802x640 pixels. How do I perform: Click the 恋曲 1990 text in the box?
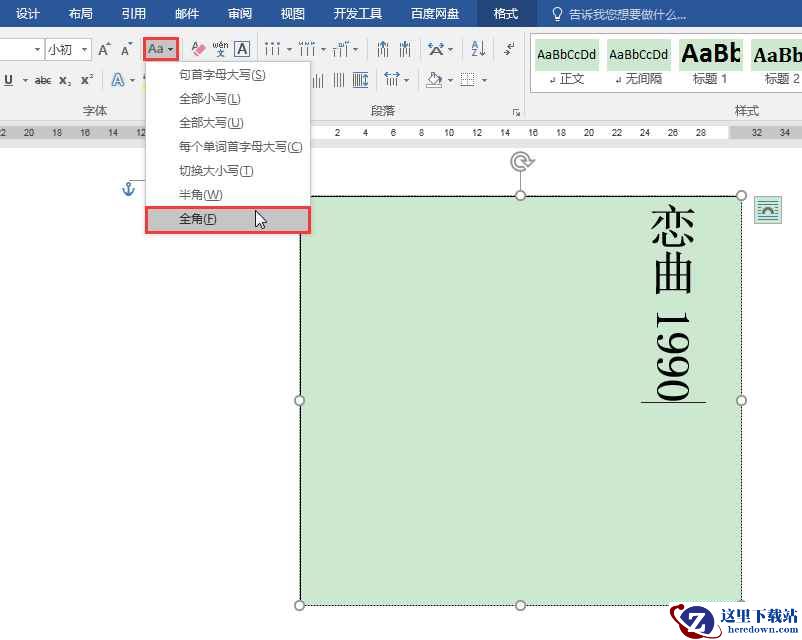(x=673, y=303)
